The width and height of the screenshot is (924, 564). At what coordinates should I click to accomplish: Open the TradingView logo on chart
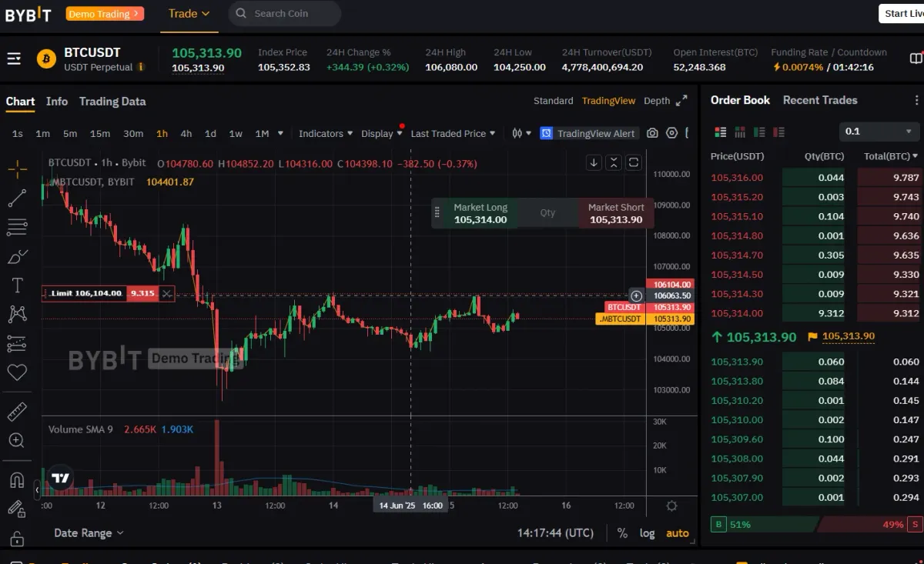pyautogui.click(x=60, y=478)
